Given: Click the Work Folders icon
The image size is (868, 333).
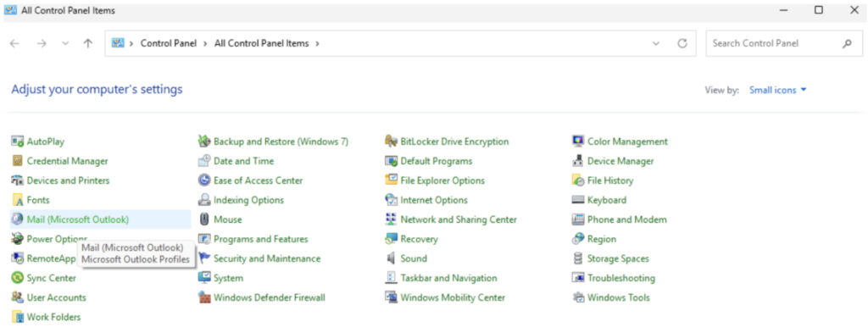Looking at the screenshot, I should 18,317.
